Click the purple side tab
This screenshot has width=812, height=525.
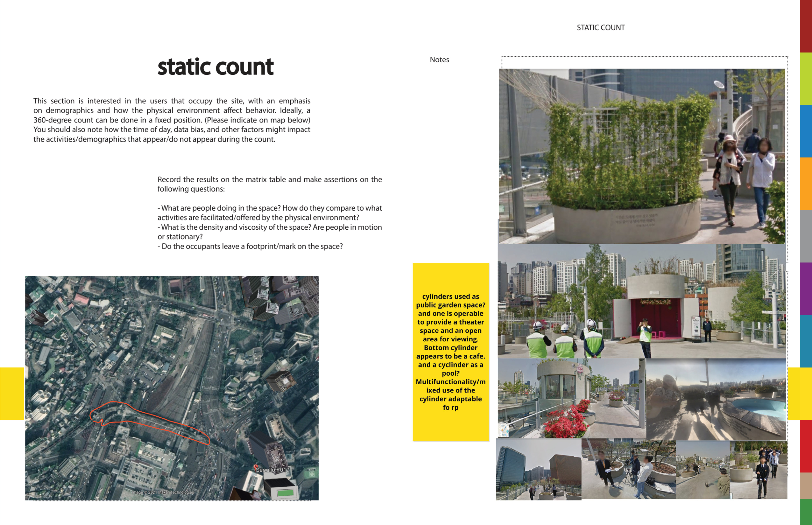pos(806,288)
